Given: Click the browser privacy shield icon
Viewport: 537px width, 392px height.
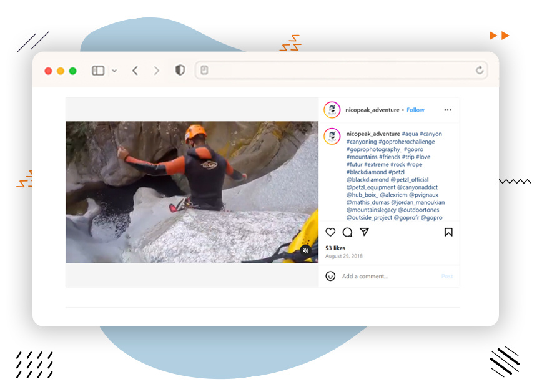Looking at the screenshot, I should click(179, 71).
